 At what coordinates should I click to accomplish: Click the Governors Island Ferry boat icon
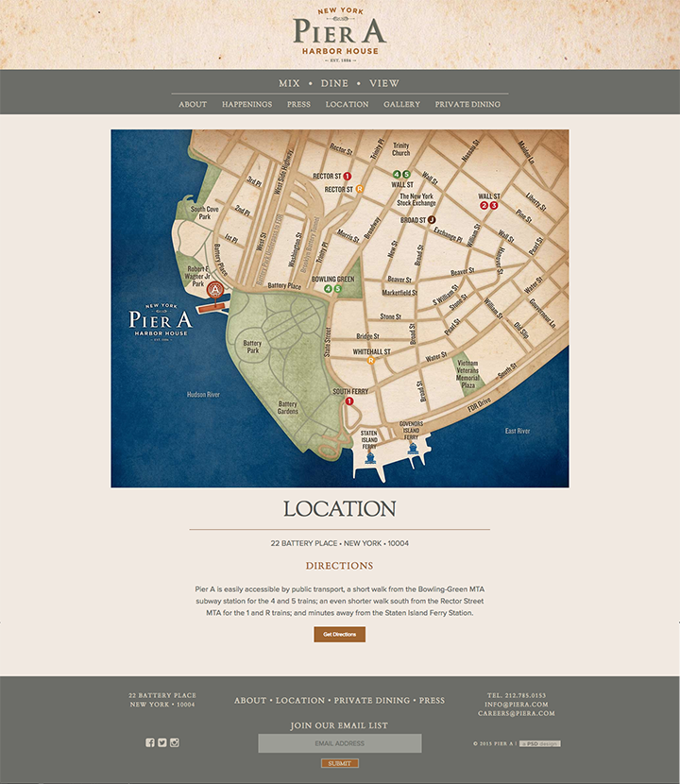tap(413, 448)
